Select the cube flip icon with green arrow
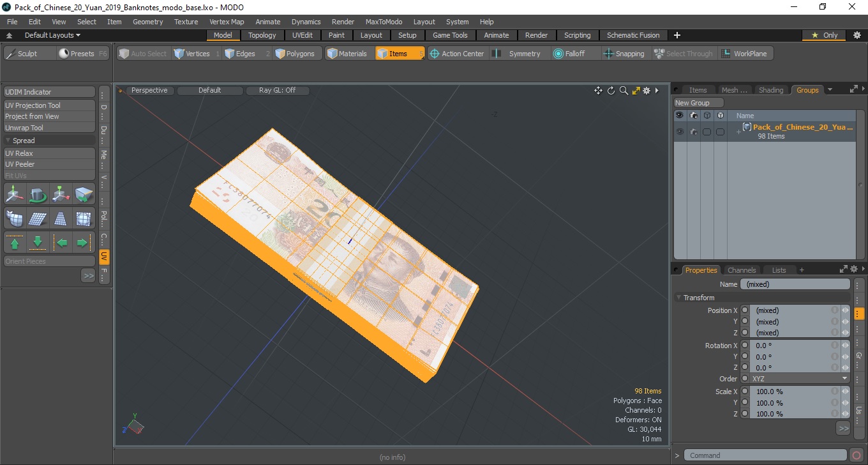This screenshot has width=868, height=465. 84,194
